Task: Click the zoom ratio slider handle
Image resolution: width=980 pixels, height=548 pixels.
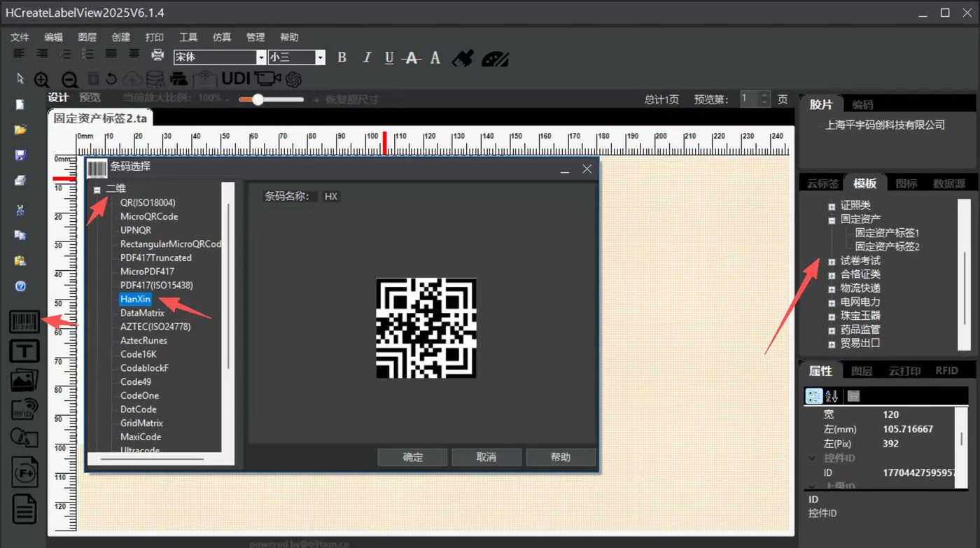Action: (258, 99)
